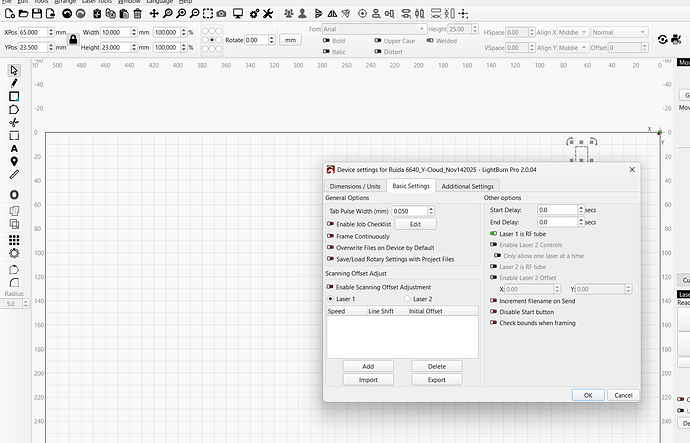Enable Frame Continuously option
This screenshot has height=443, width=690.
coord(330,236)
